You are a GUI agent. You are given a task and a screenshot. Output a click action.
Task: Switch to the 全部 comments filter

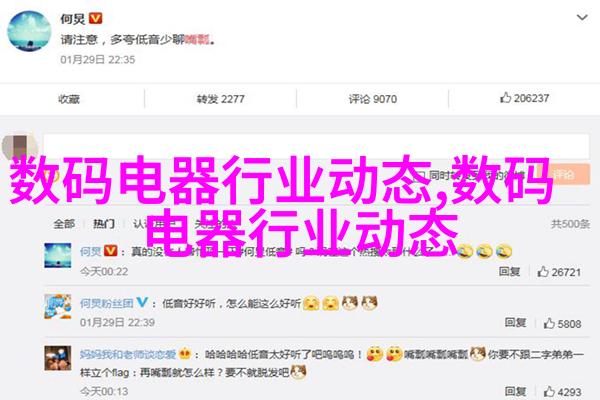coord(64,224)
